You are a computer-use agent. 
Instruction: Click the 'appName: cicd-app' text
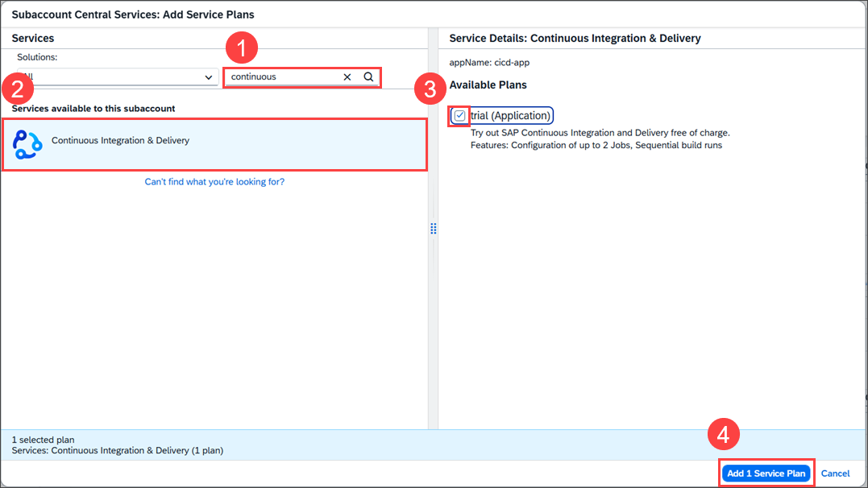pyautogui.click(x=489, y=63)
